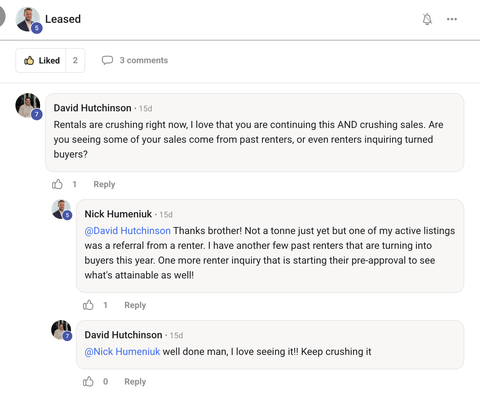Select the 15d timestamp on David's last reply

pyautogui.click(x=176, y=335)
